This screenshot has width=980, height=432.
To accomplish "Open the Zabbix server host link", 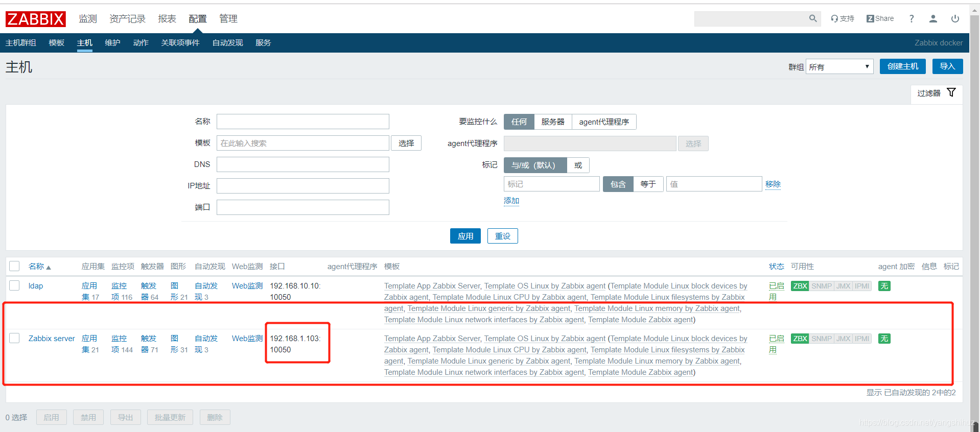I will click(x=52, y=339).
